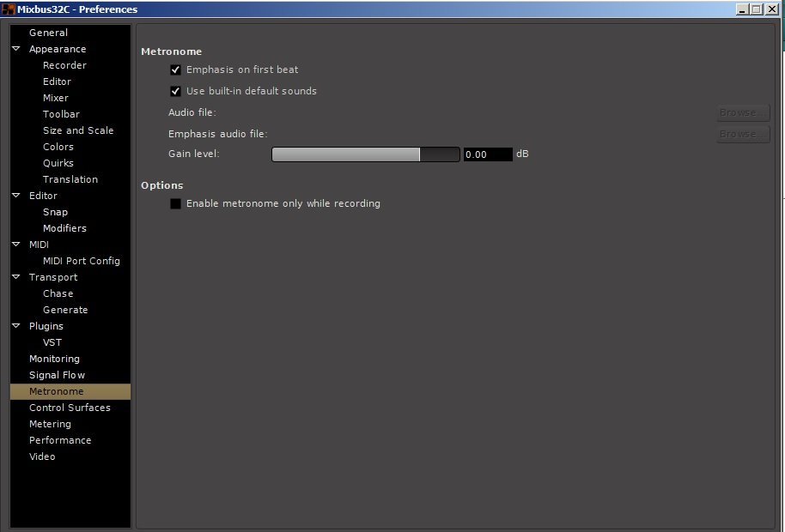
Task: Select Plugins preferences page
Action: (x=46, y=326)
